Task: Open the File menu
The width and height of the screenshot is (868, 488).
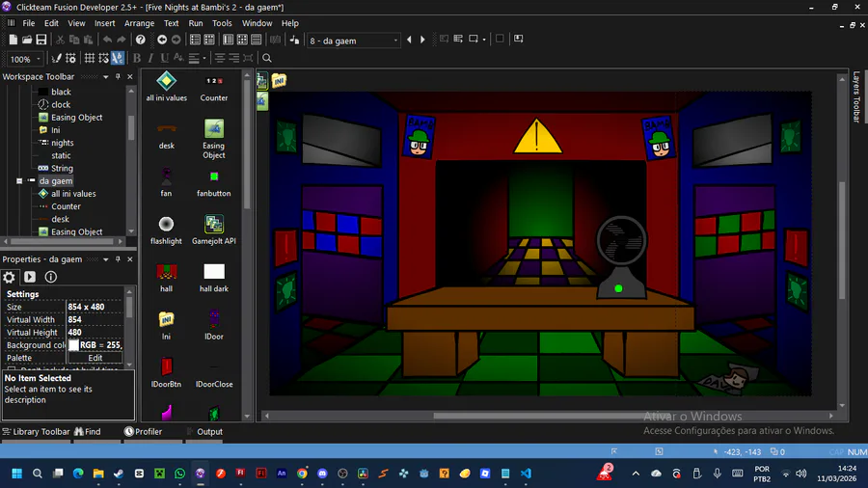Action: click(x=29, y=23)
